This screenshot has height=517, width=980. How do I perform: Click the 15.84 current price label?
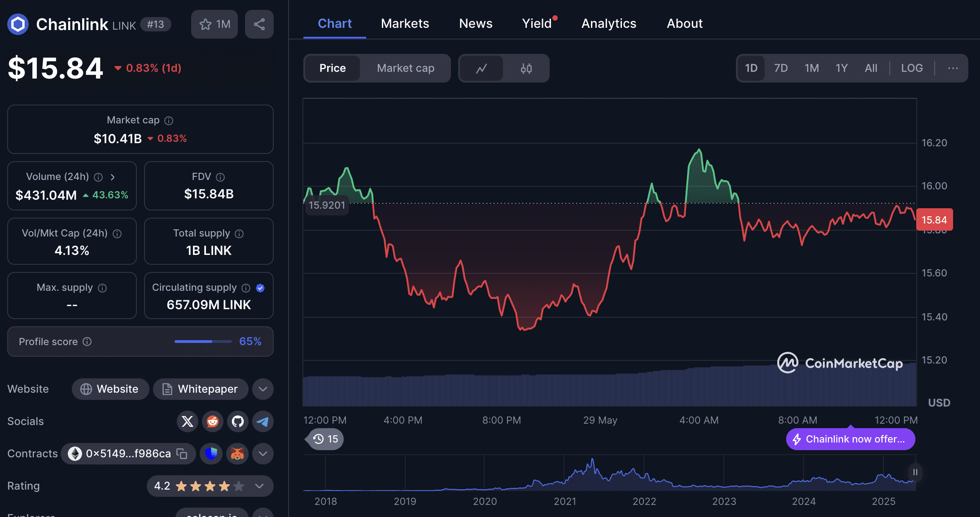[x=934, y=220]
